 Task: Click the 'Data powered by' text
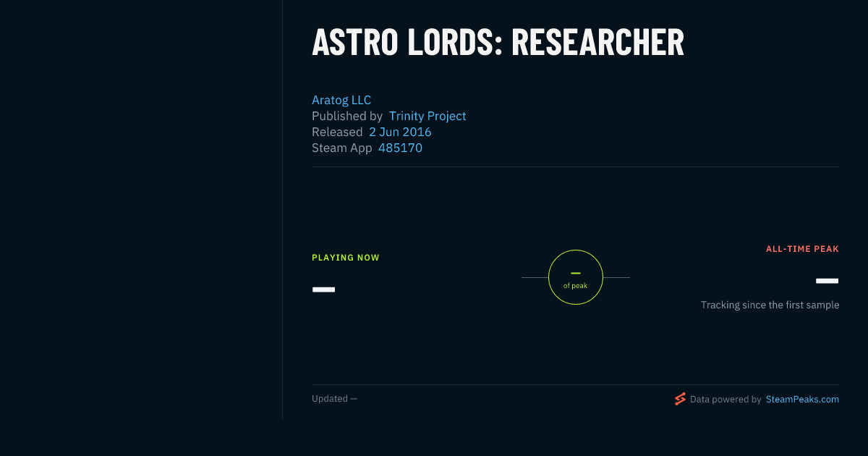[726, 399]
